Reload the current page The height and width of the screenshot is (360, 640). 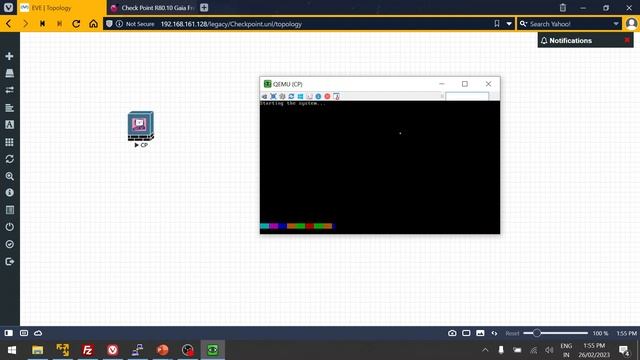[x=76, y=24]
